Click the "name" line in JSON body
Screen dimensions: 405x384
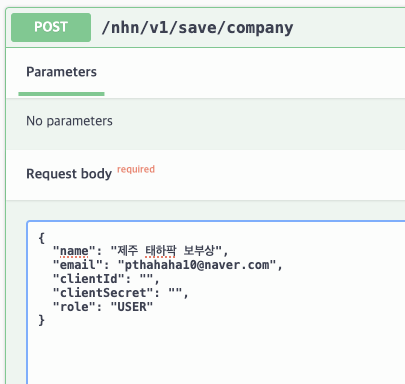coord(140,251)
